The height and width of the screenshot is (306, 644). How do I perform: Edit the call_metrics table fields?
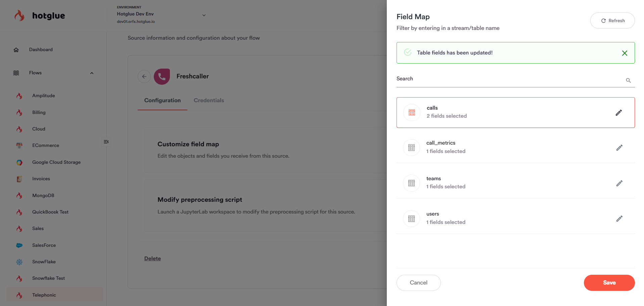tap(619, 148)
